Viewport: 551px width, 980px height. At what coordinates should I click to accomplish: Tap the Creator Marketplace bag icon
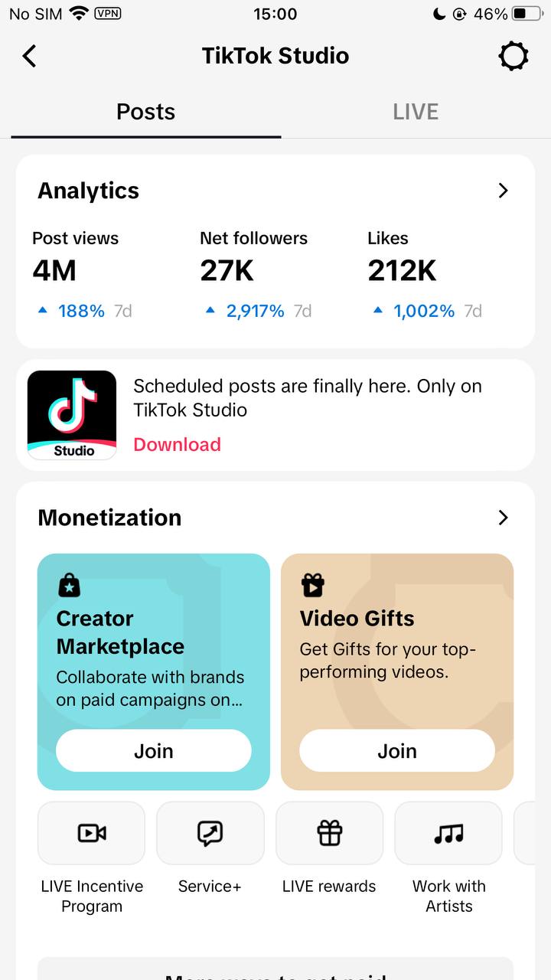(x=70, y=586)
